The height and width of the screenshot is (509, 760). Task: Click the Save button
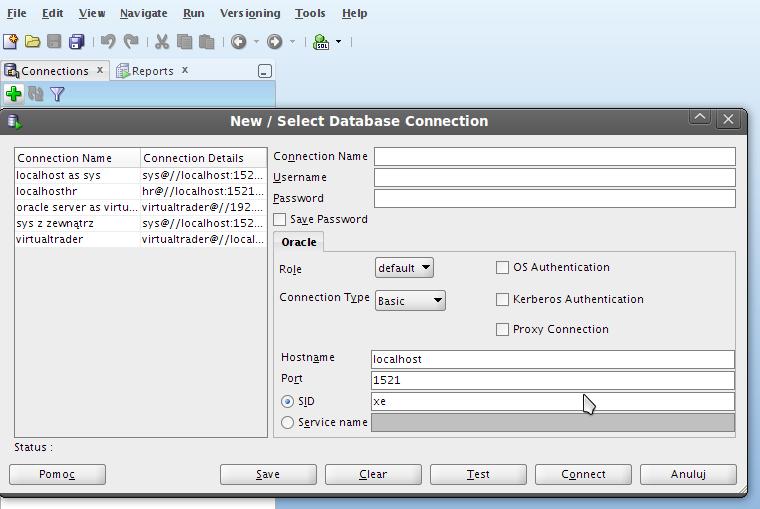268,474
